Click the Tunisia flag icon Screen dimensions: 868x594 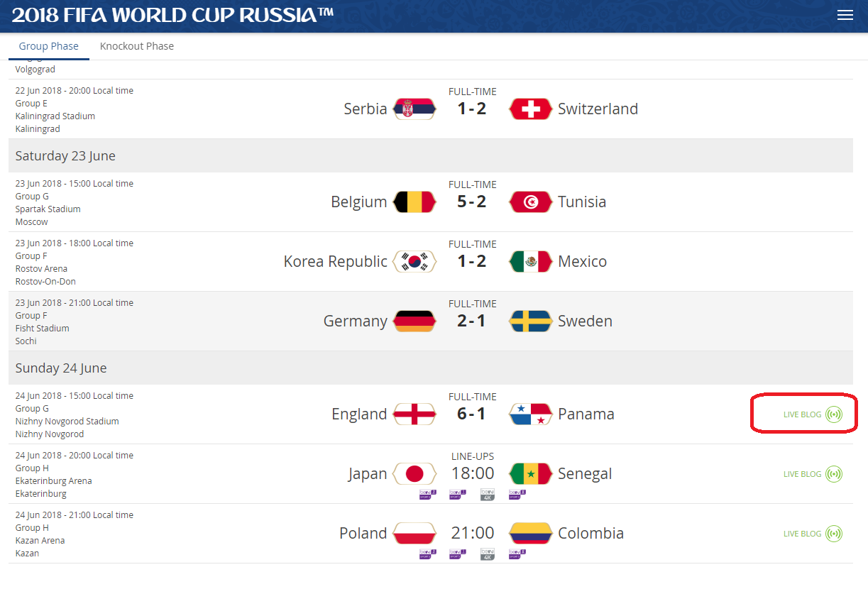point(531,202)
